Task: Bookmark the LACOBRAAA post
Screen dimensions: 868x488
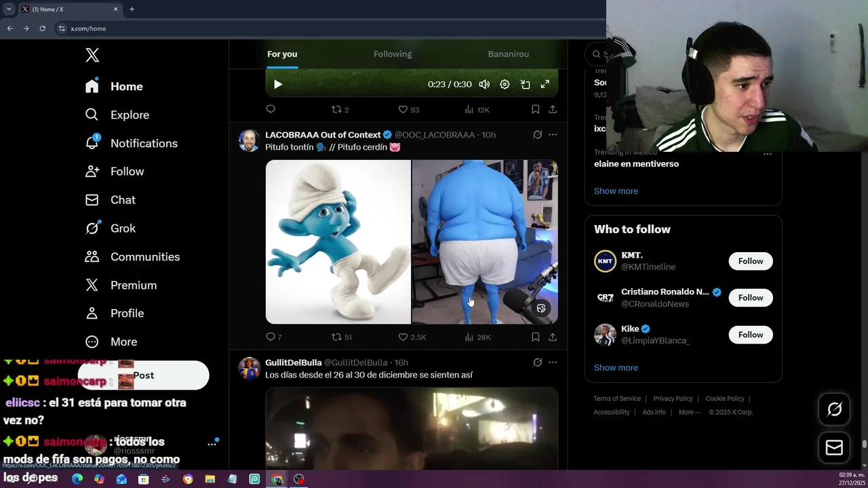Action: 535,337
